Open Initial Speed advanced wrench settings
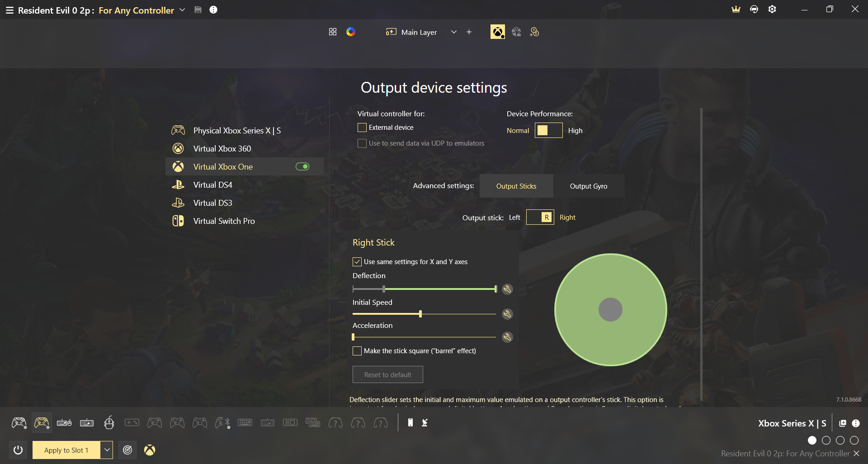The image size is (868, 464). pyautogui.click(x=507, y=314)
